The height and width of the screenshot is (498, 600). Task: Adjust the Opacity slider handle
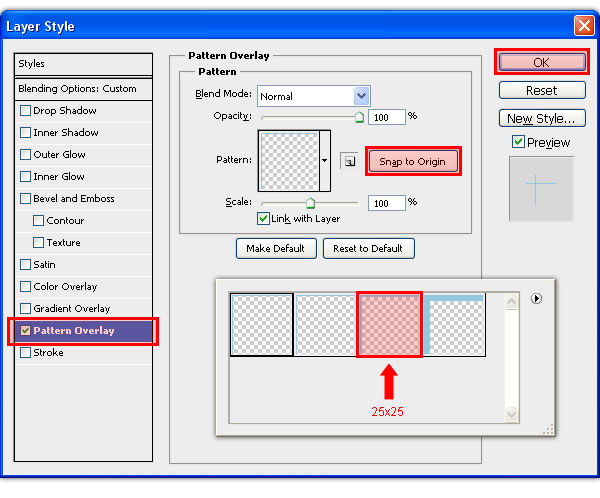[x=359, y=117]
